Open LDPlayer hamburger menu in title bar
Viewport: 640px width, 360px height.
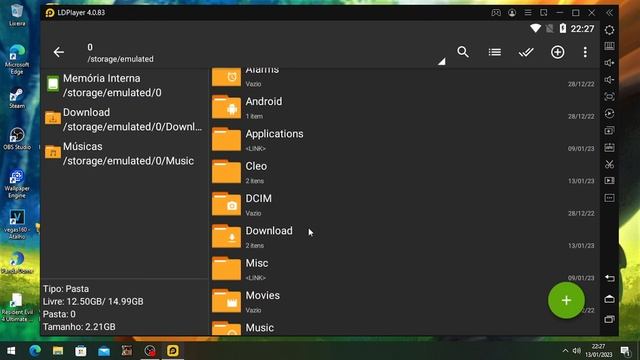tap(528, 13)
